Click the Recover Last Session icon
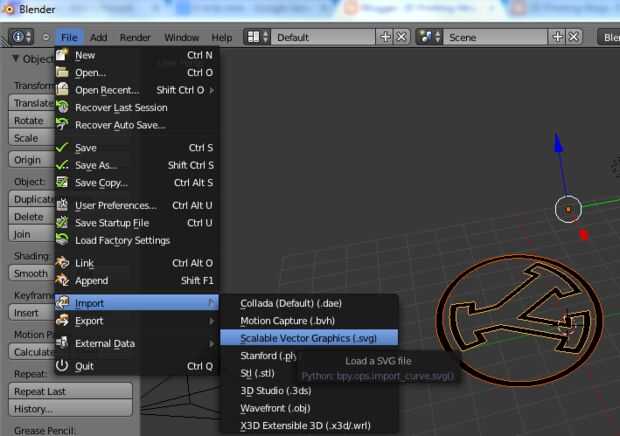 point(62,107)
